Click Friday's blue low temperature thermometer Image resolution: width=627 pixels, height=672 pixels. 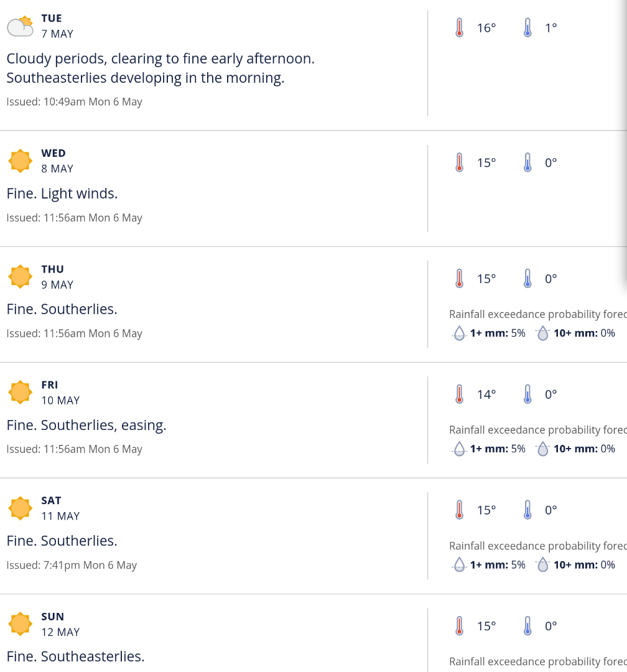click(x=527, y=394)
